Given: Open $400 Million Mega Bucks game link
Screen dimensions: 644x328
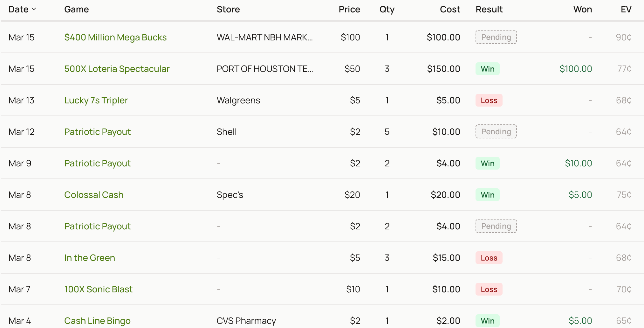Looking at the screenshot, I should (115, 38).
